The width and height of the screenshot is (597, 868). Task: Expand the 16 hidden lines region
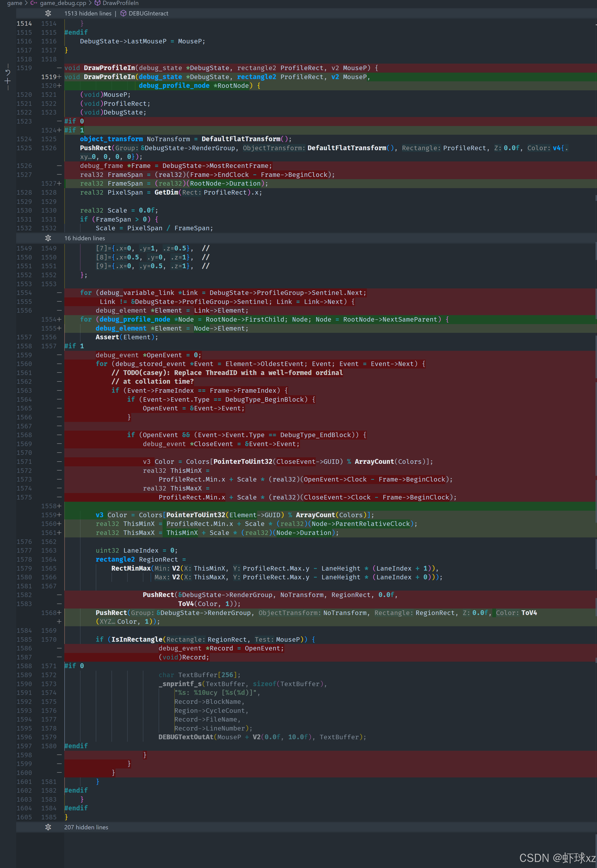[x=48, y=238]
